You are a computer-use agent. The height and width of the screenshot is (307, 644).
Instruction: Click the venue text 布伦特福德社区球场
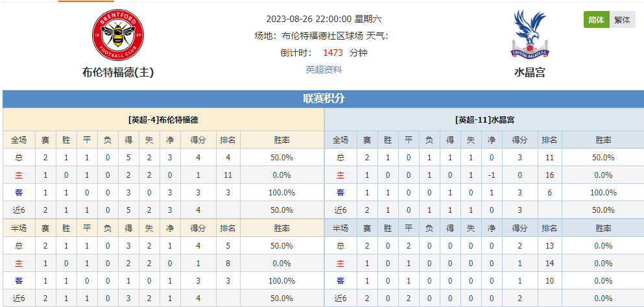[322, 36]
